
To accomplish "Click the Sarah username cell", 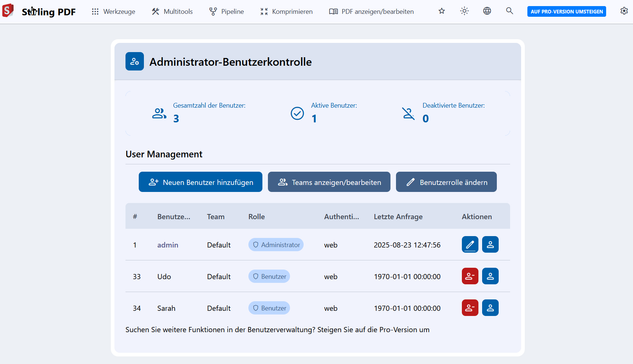I will pyautogui.click(x=166, y=308).
